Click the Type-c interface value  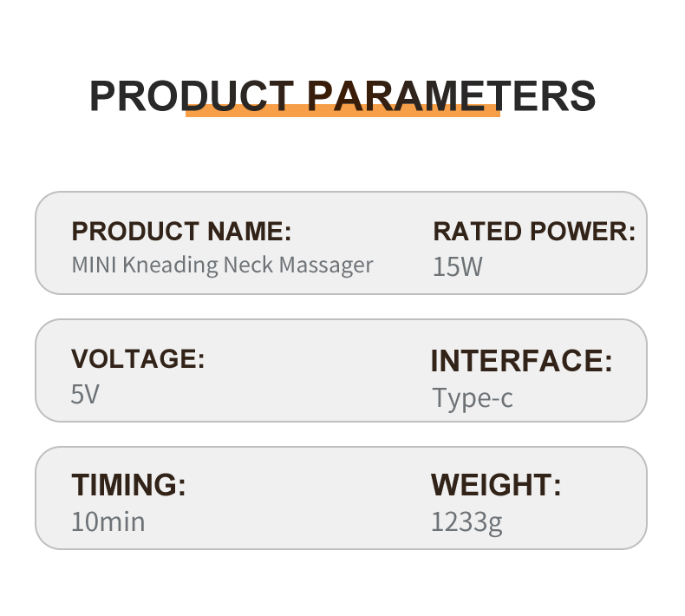click(x=473, y=397)
